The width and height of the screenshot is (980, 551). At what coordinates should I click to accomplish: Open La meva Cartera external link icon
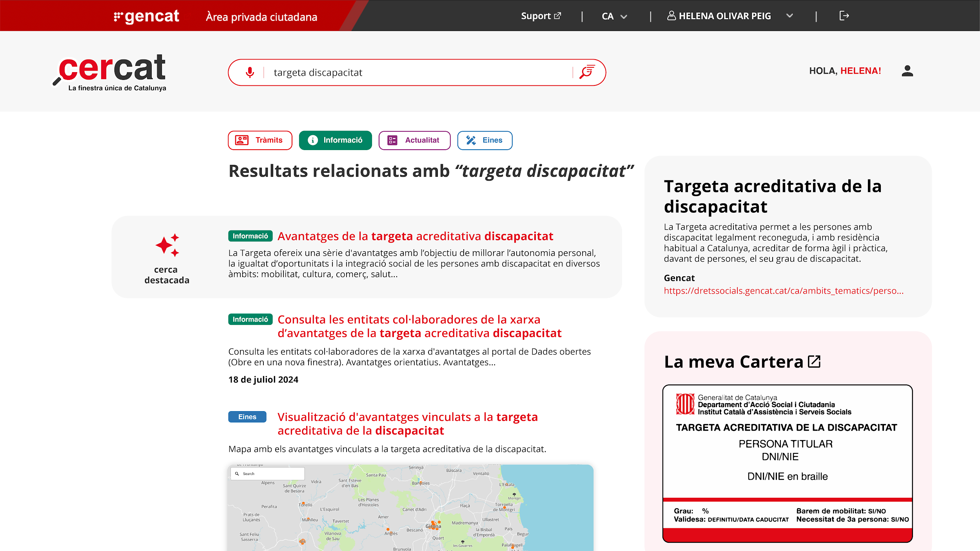click(x=814, y=361)
